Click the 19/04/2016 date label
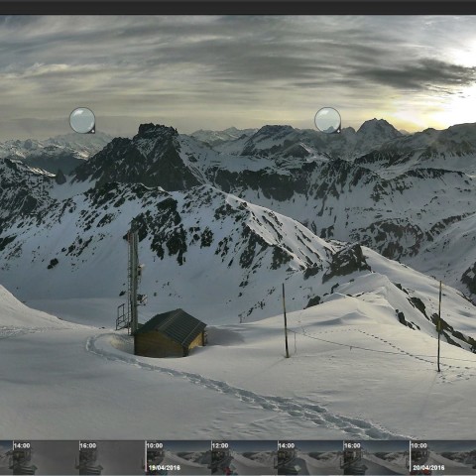 [x=165, y=468]
